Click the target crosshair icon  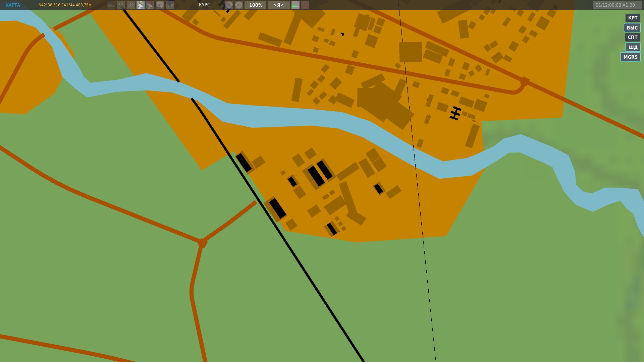pyautogui.click(x=131, y=5)
